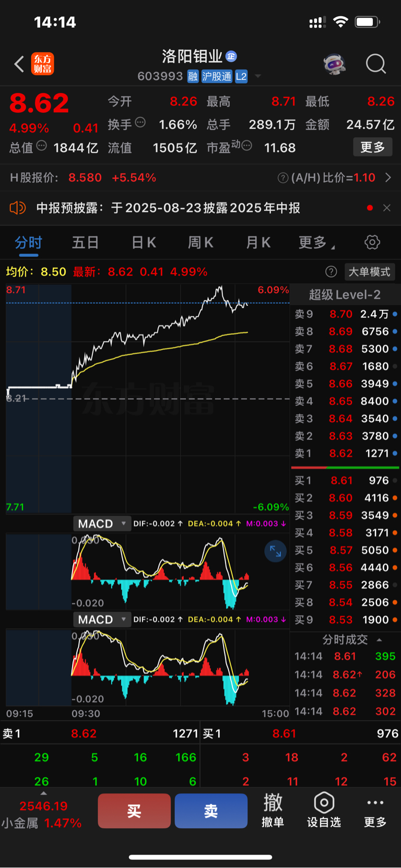The width and height of the screenshot is (401, 868).
Task: Tap the L2 tag
Action: [241, 77]
